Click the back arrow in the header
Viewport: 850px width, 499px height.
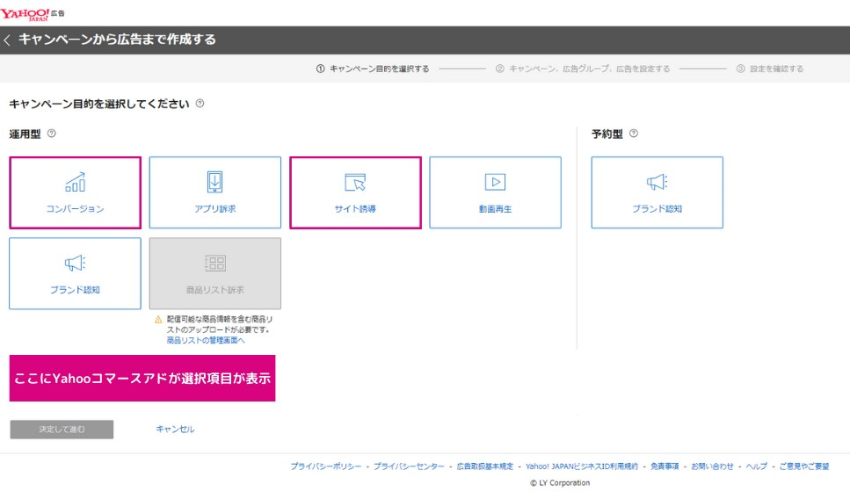point(7,40)
